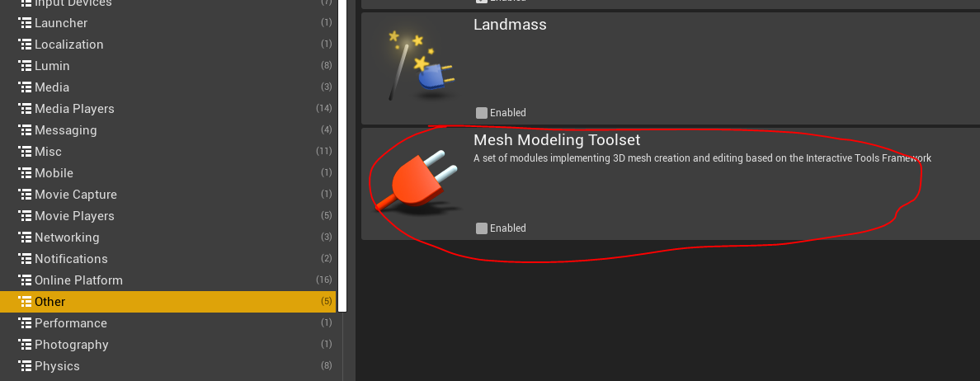The height and width of the screenshot is (381, 980).
Task: Click the Mesh Modeling Toolset title
Action: [x=557, y=140]
